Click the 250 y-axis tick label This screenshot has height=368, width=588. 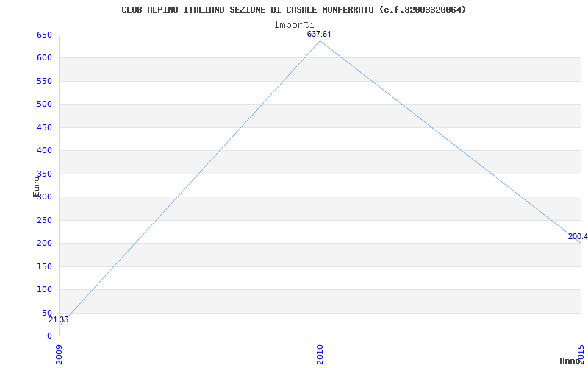pyautogui.click(x=44, y=220)
